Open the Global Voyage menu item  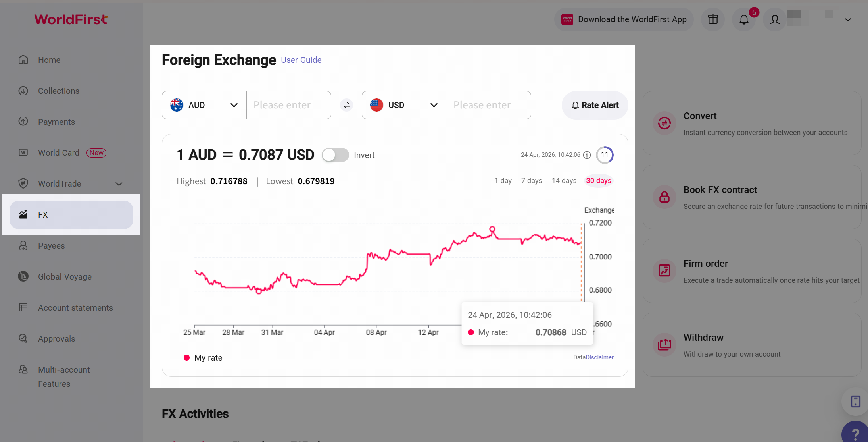(x=71, y=276)
